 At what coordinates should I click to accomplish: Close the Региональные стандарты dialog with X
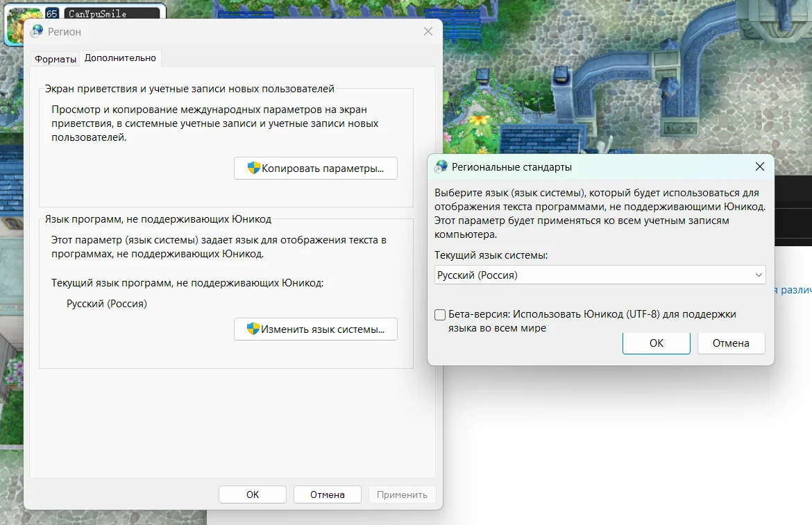click(x=759, y=166)
